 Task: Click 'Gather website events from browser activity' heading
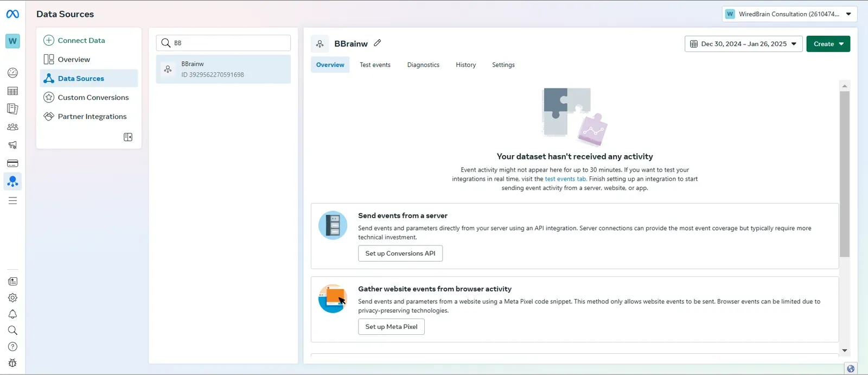click(x=435, y=289)
